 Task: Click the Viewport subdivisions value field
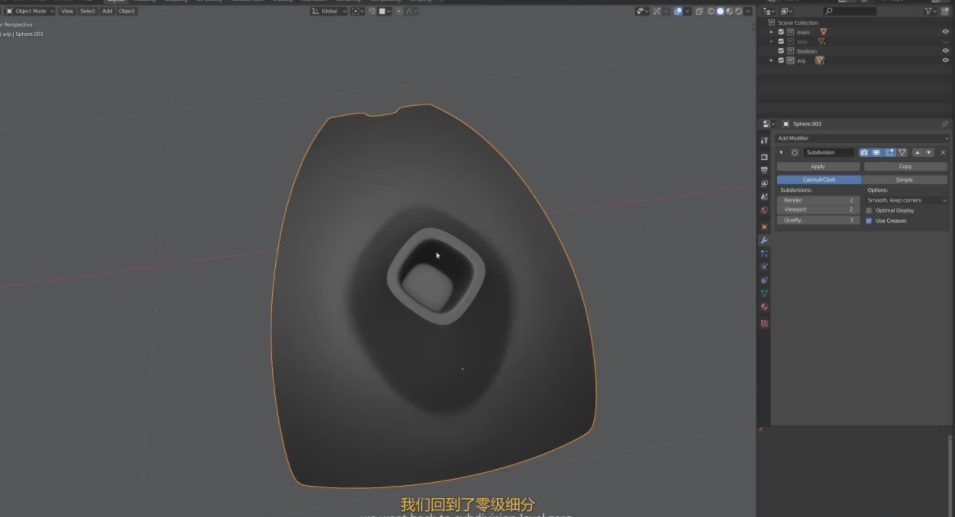[x=818, y=210]
